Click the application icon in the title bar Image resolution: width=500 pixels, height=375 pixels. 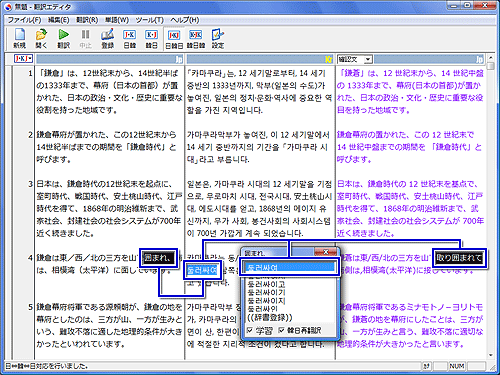(9, 6)
